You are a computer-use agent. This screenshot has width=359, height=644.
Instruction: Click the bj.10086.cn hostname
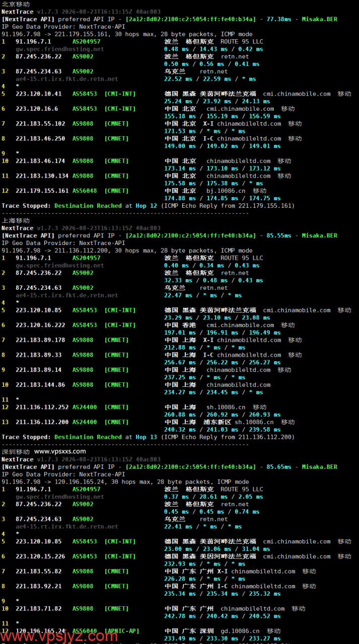tap(226, 191)
